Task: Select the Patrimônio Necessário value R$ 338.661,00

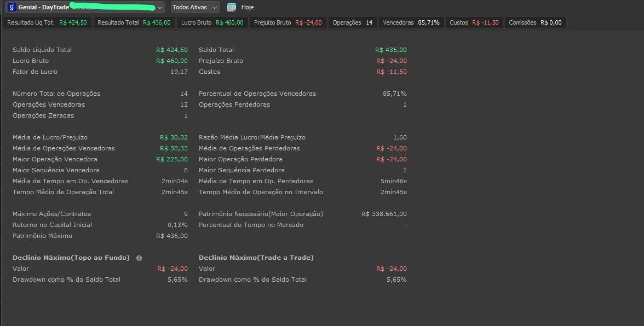Action: 384,214
